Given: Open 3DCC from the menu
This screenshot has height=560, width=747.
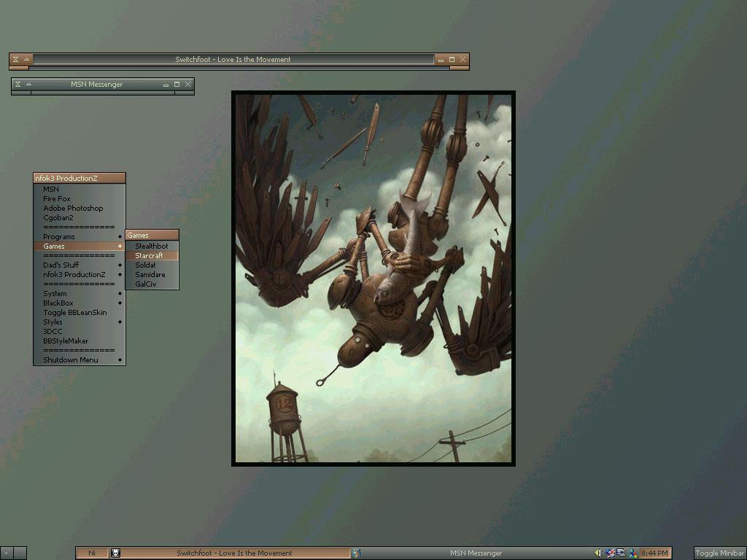Looking at the screenshot, I should pos(79,332).
